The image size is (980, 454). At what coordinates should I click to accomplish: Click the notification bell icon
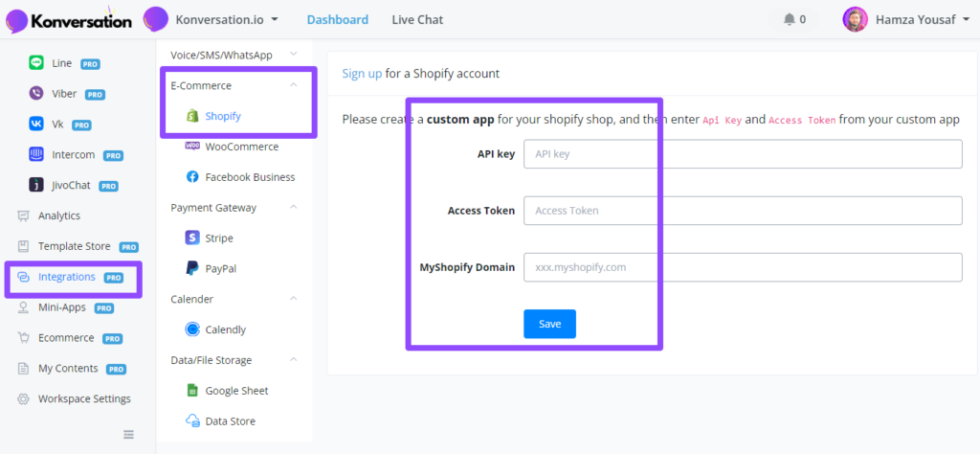(x=789, y=19)
